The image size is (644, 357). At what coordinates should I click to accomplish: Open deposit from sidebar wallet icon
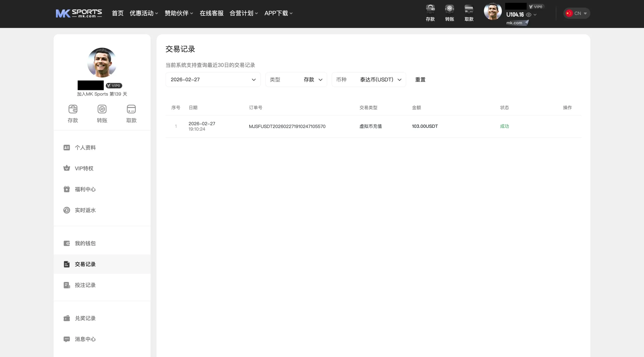tap(73, 109)
